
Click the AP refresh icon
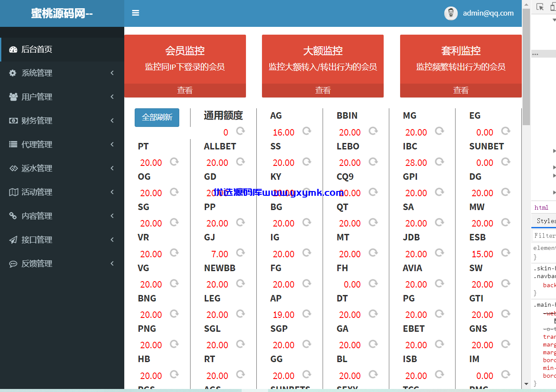[x=307, y=314]
